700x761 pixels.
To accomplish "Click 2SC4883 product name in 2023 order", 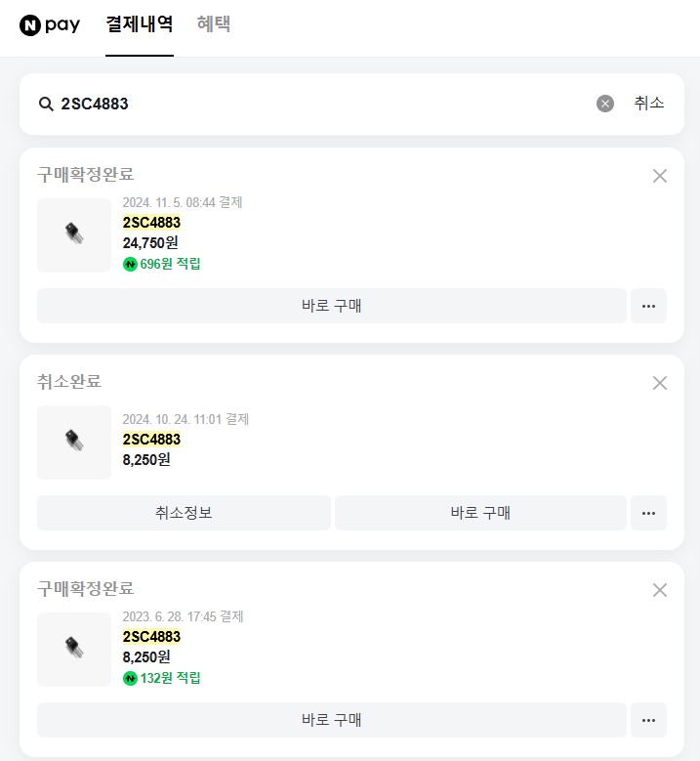I will click(x=151, y=637).
